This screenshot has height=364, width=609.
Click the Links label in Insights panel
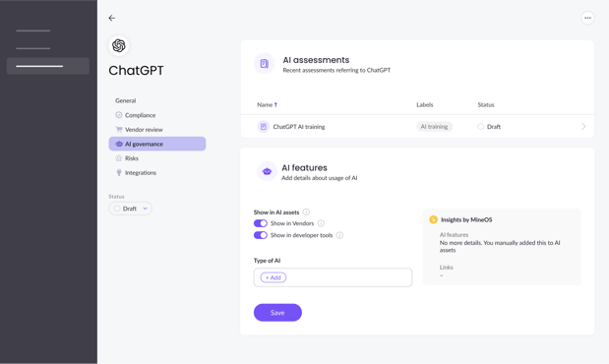coord(447,268)
